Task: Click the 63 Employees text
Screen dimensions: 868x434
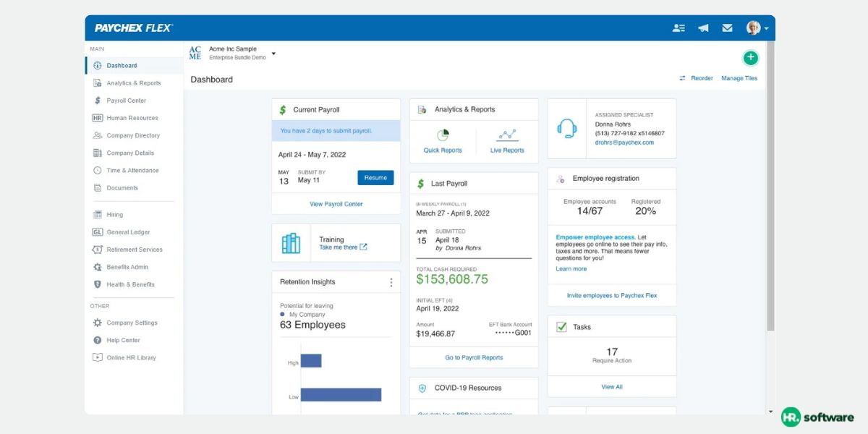Action: 312,325
